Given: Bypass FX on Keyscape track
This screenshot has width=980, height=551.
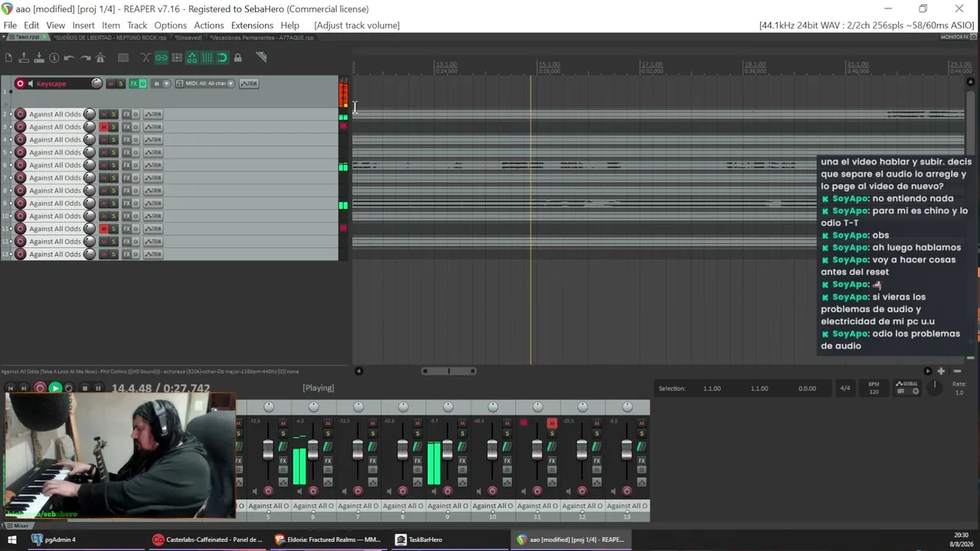Looking at the screenshot, I should 142,83.
